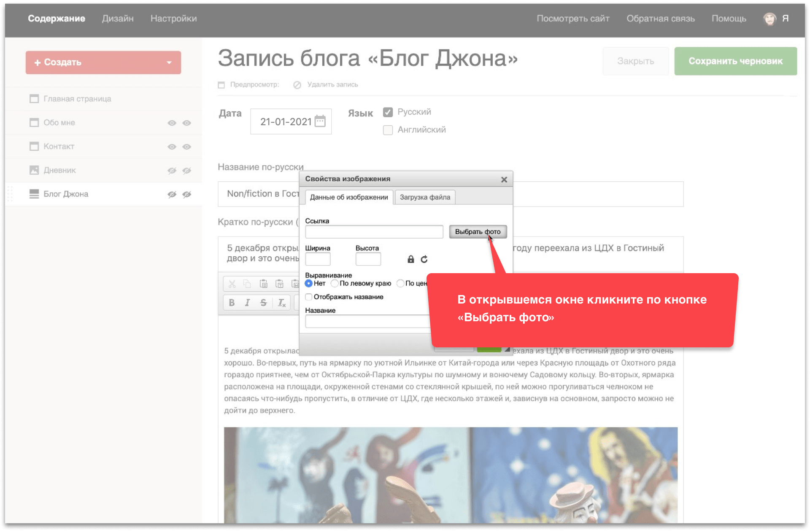Expand the Создать dropdown arrow
This screenshot has height=532, width=810.
coord(169,62)
